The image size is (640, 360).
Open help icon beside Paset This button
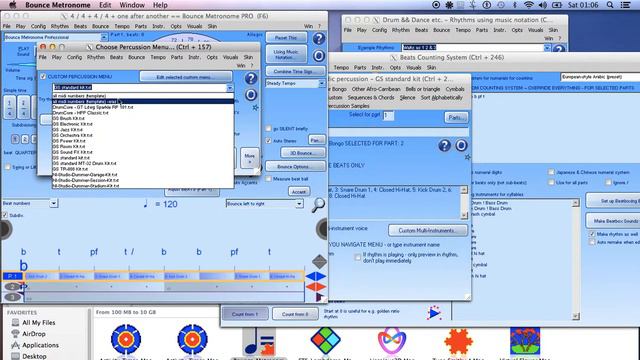pos(319,38)
